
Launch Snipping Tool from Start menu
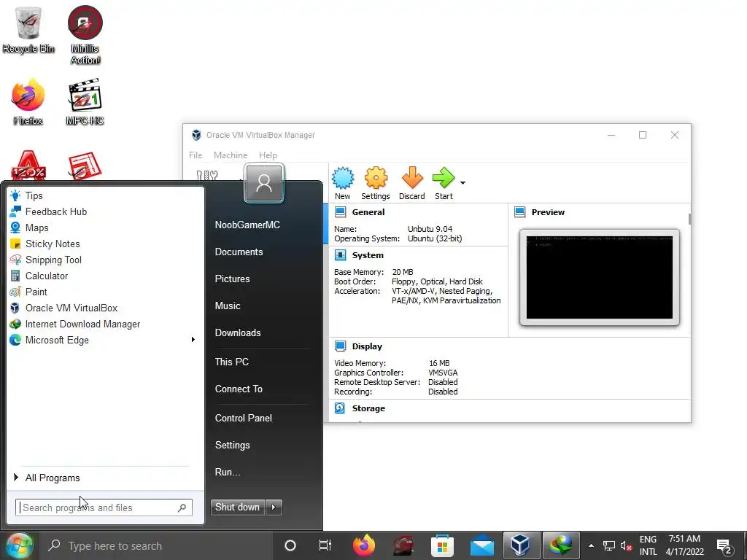coord(104,260)
